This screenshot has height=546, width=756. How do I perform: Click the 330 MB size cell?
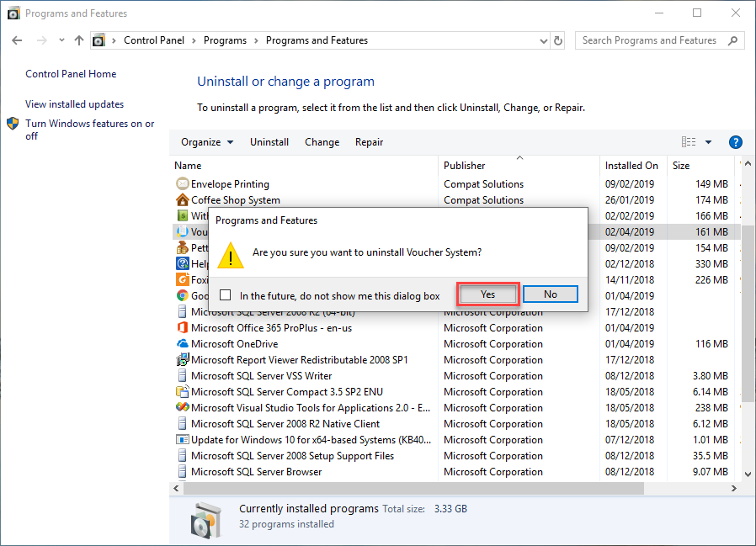(711, 263)
